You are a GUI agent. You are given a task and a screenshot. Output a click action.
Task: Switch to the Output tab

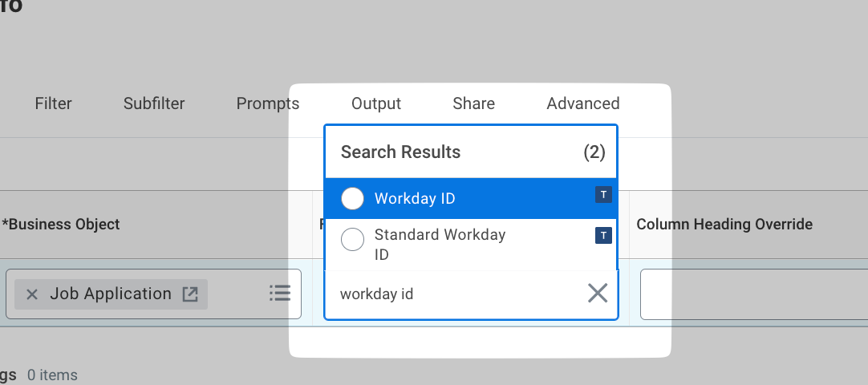tap(376, 103)
